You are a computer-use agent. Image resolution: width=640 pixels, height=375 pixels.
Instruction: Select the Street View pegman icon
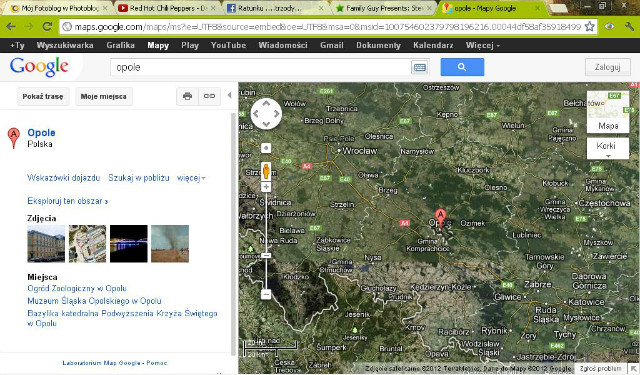click(266, 171)
